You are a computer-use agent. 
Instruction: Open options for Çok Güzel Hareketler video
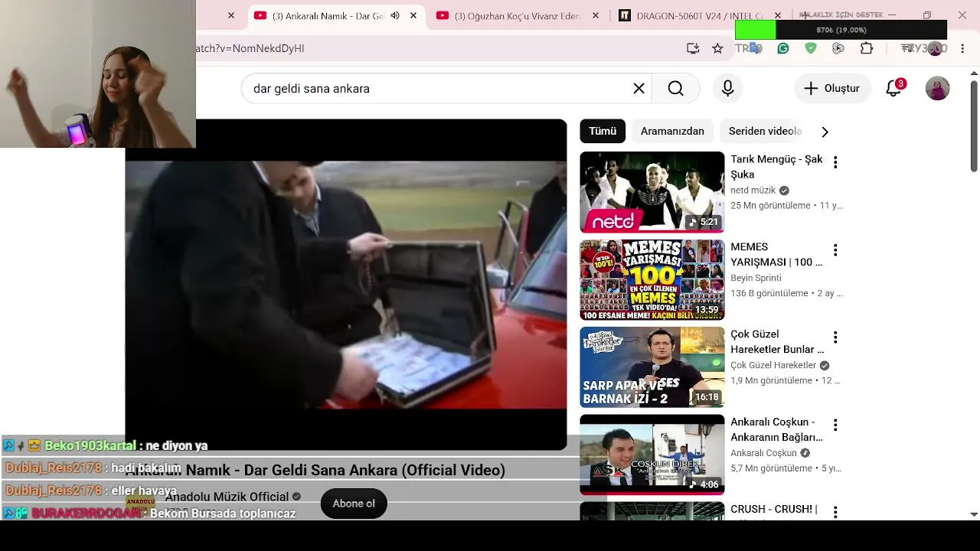[x=835, y=337]
